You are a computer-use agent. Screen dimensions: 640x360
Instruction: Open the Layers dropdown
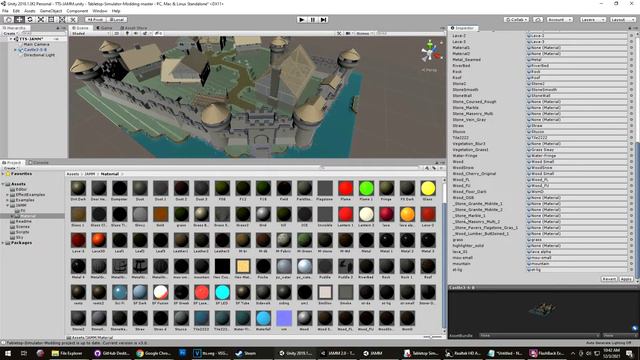click(592, 20)
